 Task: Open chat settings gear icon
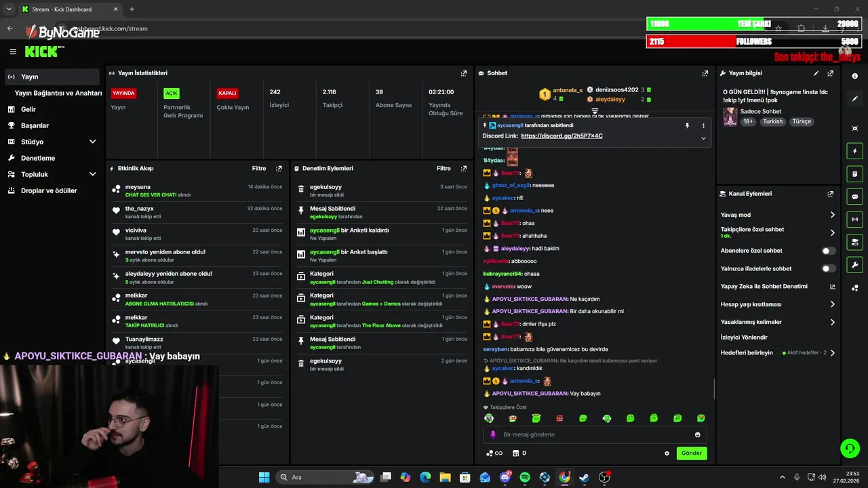pos(667,453)
